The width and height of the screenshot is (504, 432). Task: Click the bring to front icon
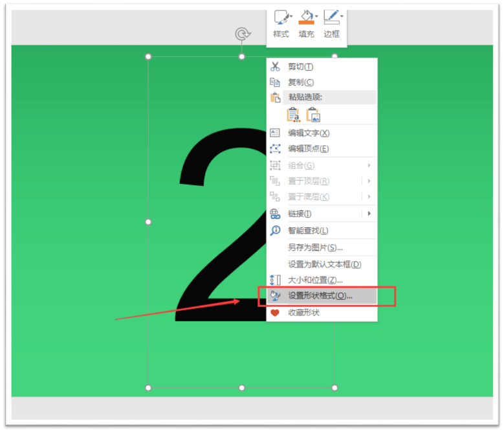(x=275, y=181)
